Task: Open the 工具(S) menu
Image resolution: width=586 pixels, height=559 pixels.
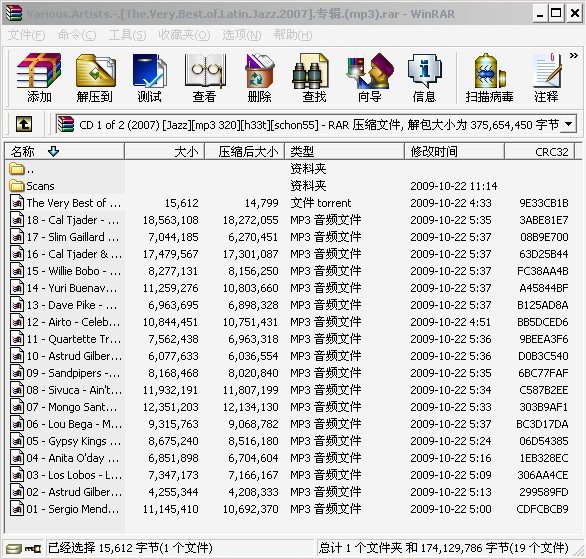Action: coord(127,35)
